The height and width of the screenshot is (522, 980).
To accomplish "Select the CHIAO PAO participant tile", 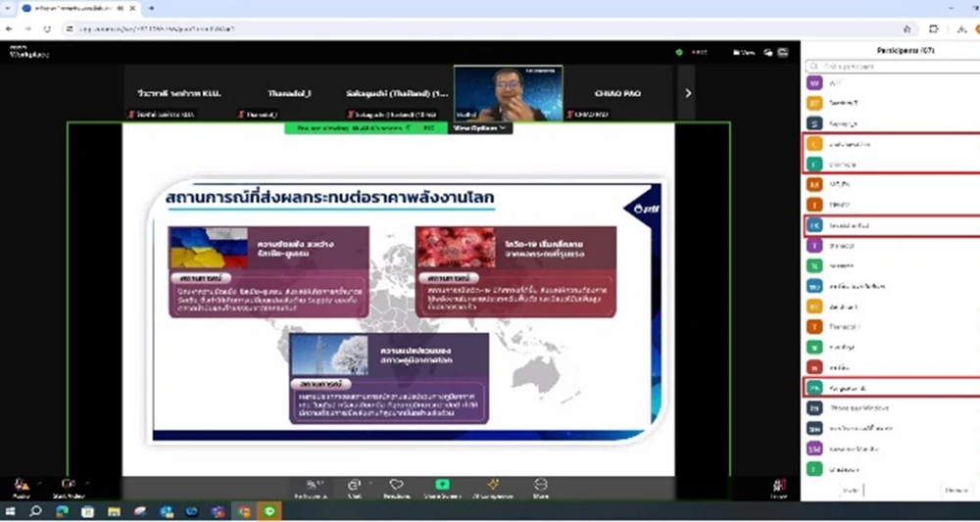I will pyautogui.click(x=616, y=93).
